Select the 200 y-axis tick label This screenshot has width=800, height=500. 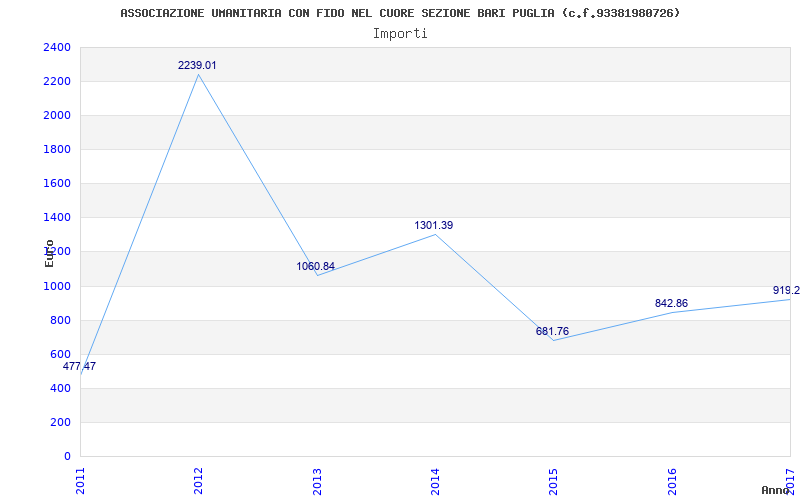[x=60, y=422]
